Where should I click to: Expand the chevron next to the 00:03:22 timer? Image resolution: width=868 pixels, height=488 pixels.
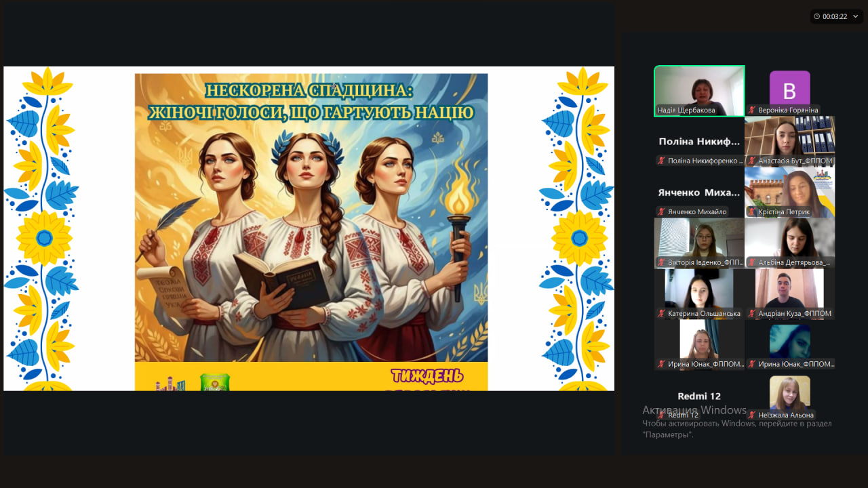[855, 16]
